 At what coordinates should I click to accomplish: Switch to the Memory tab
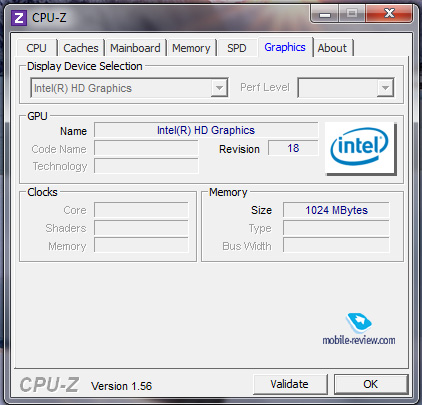(191, 48)
